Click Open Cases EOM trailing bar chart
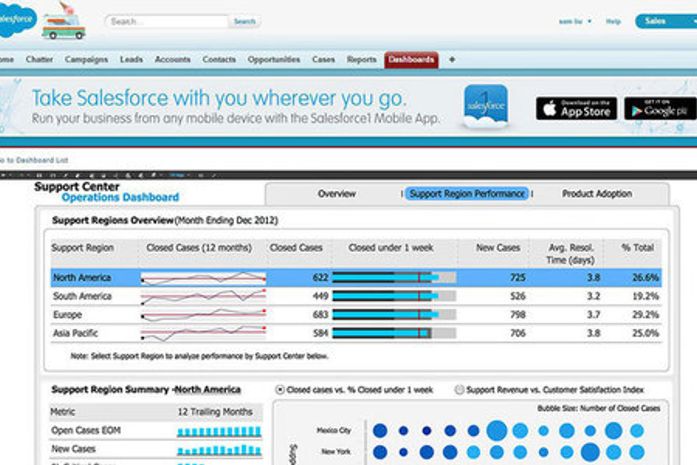The height and width of the screenshot is (465, 697). 218,432
